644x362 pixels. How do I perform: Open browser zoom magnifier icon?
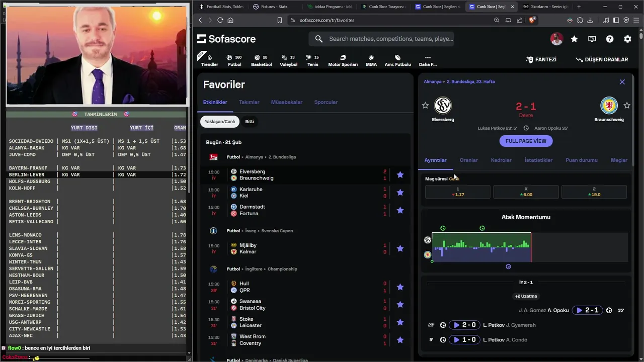pyautogui.click(x=497, y=20)
